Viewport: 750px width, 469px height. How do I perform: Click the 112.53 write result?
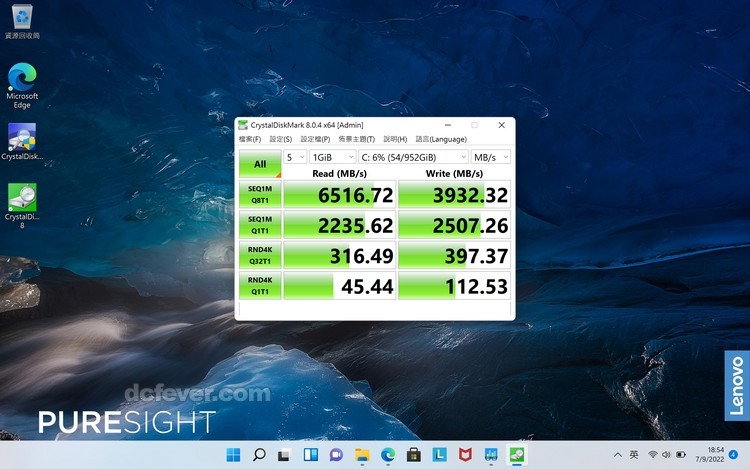[x=454, y=285]
